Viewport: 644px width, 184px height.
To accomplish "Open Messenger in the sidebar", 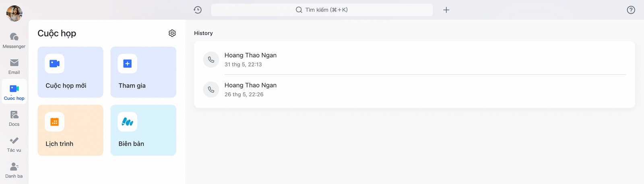I will pos(14,40).
